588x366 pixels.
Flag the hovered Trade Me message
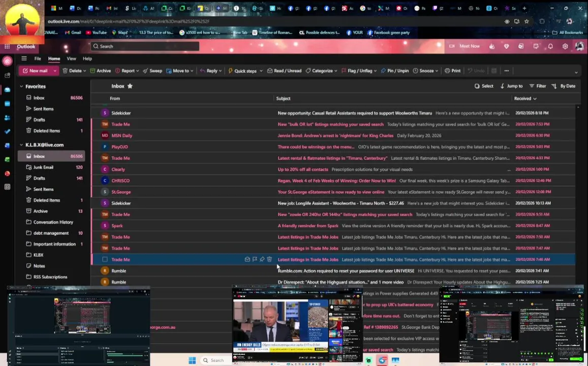coord(255,259)
